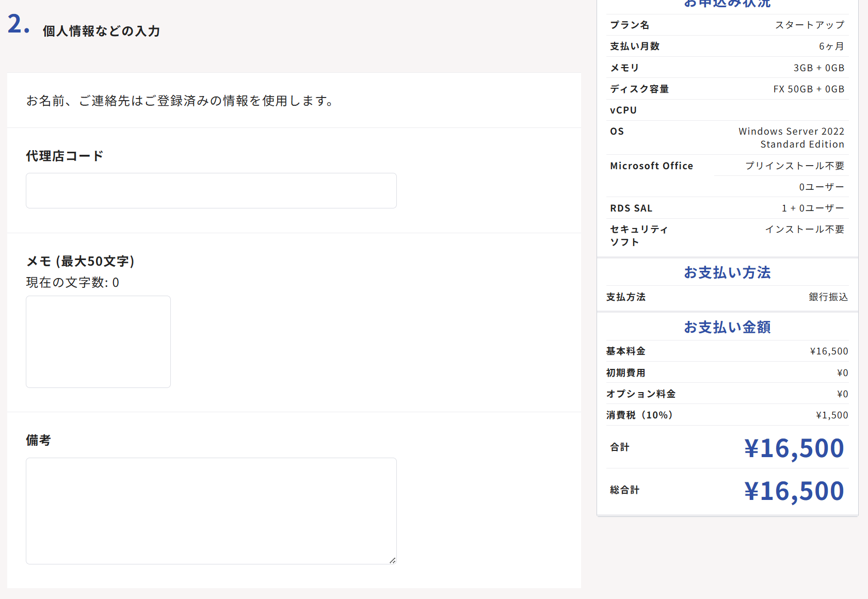Click the FX 50GB disk capacity value
This screenshot has width=868, height=599.
(808, 89)
